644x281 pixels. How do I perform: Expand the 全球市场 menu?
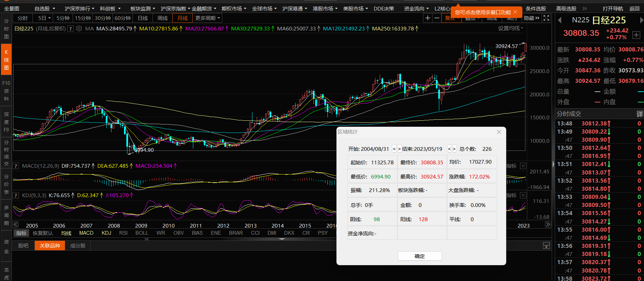click(x=264, y=8)
